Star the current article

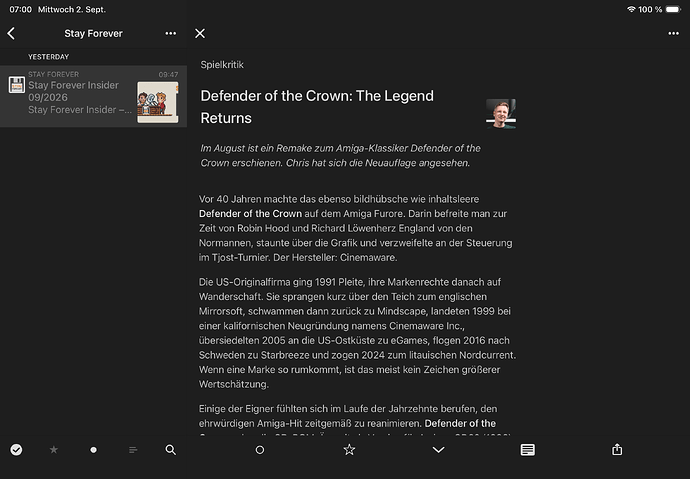pos(349,450)
